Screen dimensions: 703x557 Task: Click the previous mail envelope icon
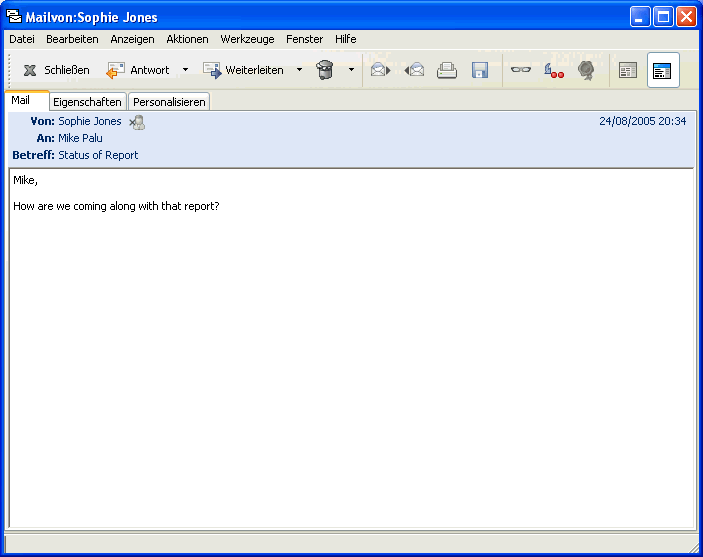tap(414, 70)
